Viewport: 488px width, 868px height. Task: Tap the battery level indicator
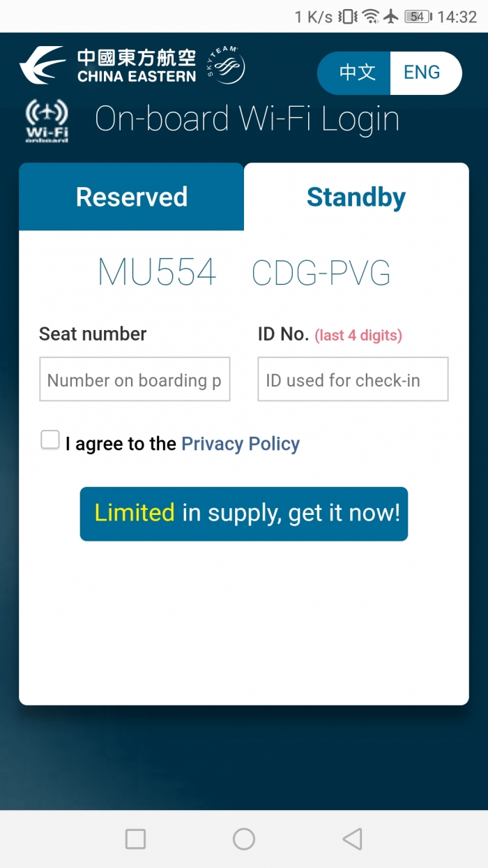pos(418,17)
